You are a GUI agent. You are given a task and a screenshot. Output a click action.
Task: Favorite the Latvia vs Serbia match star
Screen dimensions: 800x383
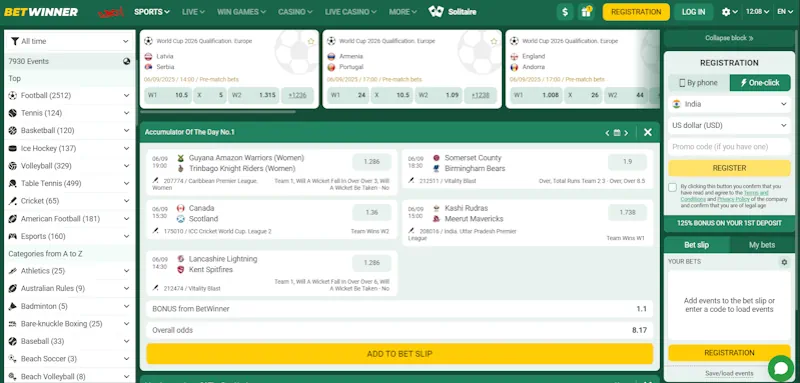[x=311, y=41]
